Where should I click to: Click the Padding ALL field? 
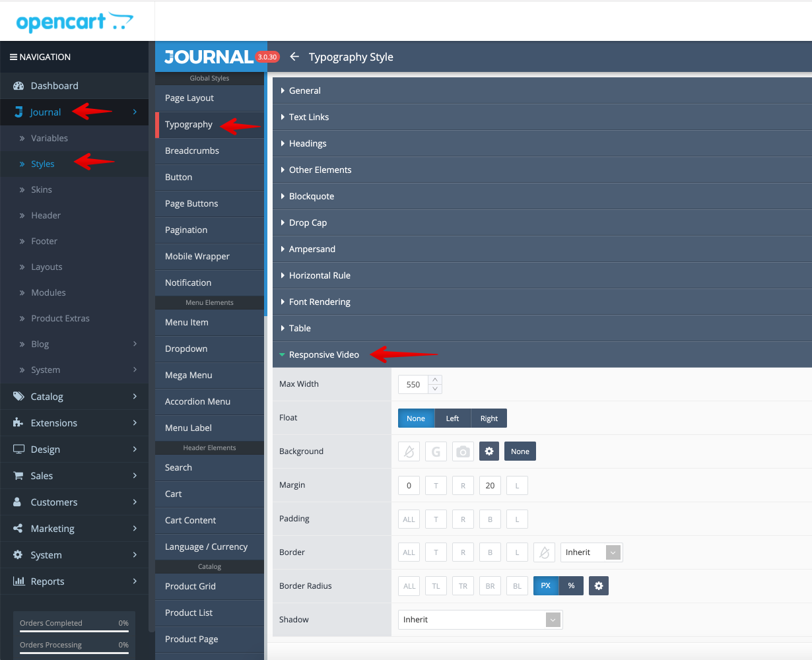(409, 519)
